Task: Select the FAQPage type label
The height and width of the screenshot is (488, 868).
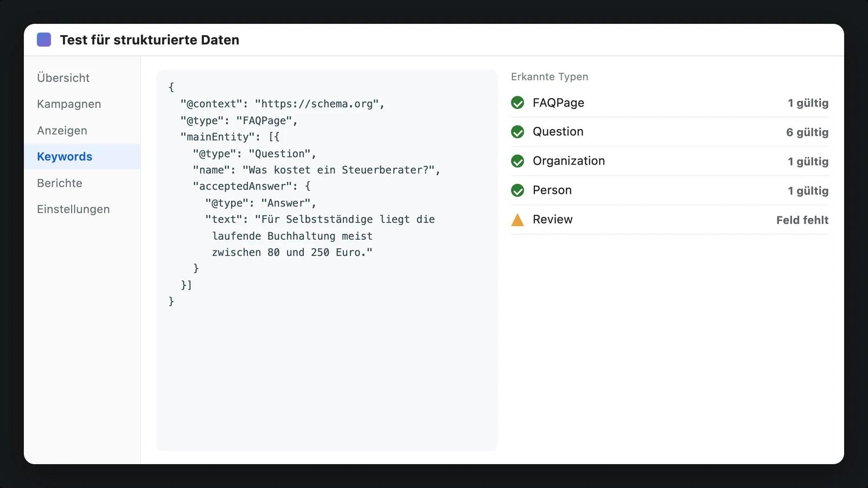Action: (558, 103)
